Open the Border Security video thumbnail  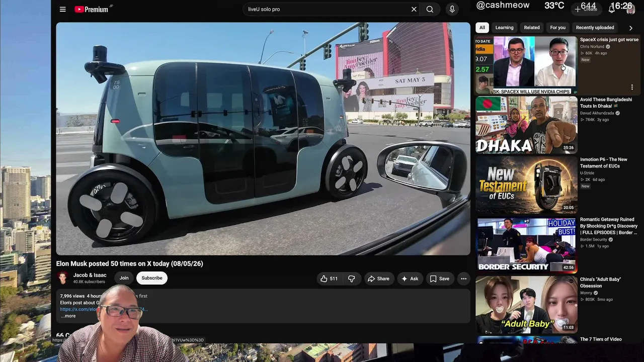pos(526,245)
